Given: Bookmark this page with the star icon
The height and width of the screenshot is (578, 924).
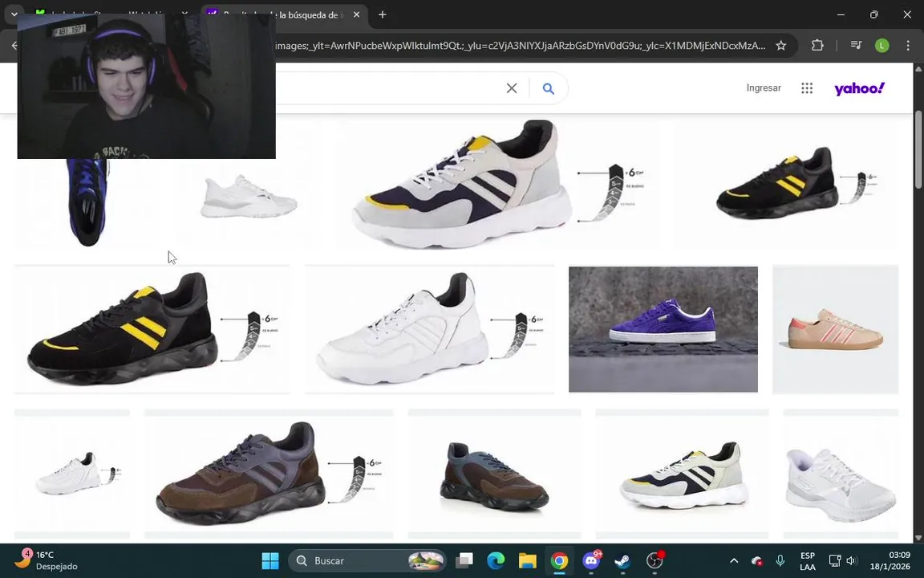Looking at the screenshot, I should click(x=780, y=46).
